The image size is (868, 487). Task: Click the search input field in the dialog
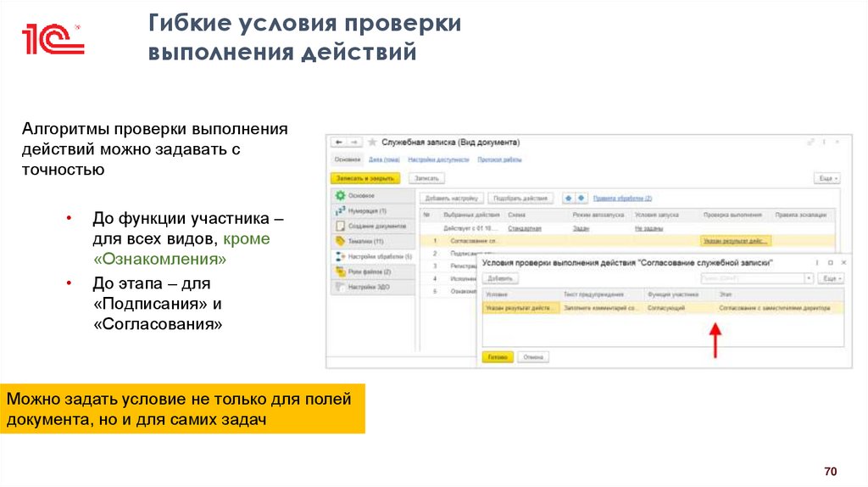coord(753,278)
